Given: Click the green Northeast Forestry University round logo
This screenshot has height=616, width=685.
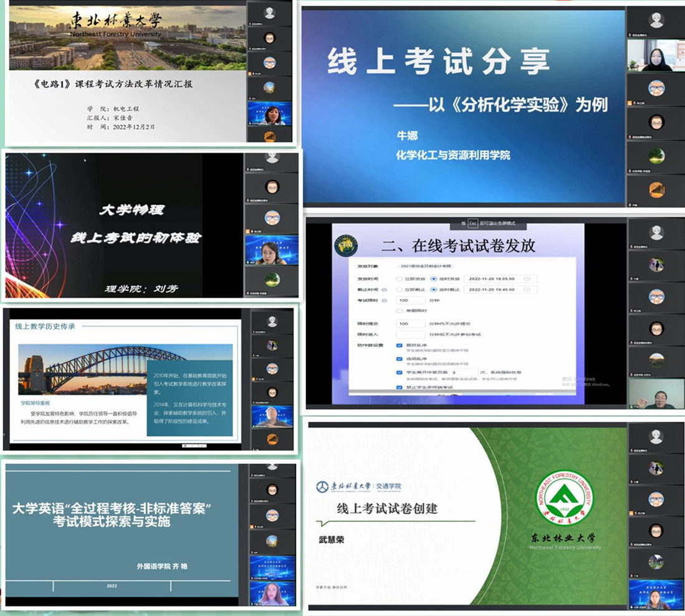Looking at the screenshot, I should [565, 498].
